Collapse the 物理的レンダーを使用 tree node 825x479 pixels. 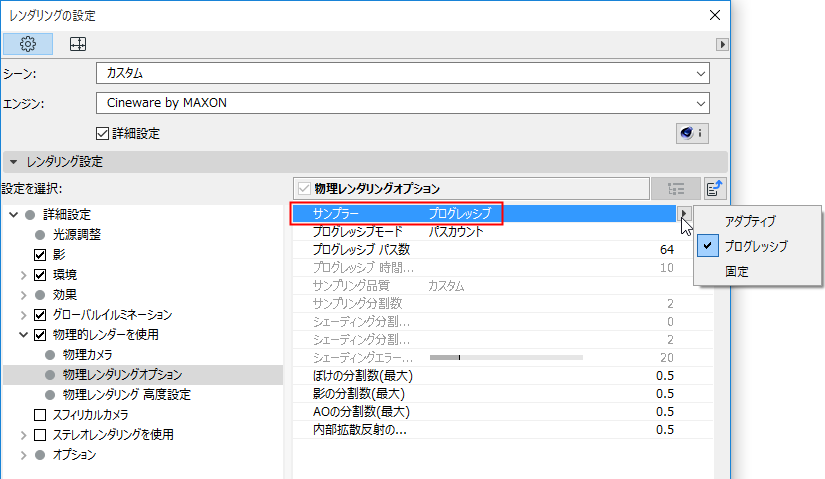click(x=23, y=335)
